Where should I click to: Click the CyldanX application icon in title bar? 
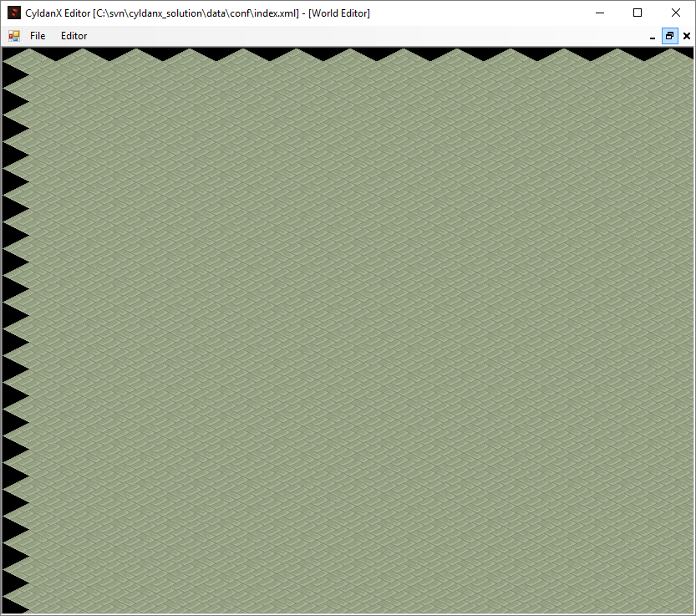coord(13,13)
